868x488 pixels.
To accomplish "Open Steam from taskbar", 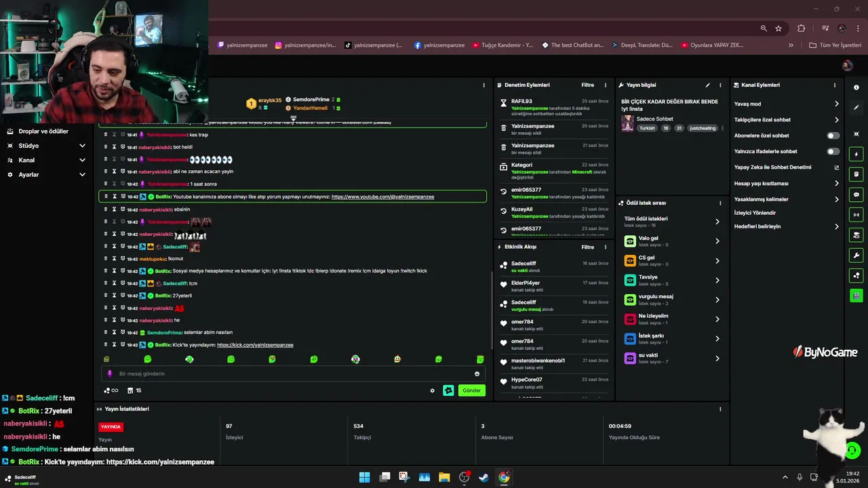I will 484,477.
